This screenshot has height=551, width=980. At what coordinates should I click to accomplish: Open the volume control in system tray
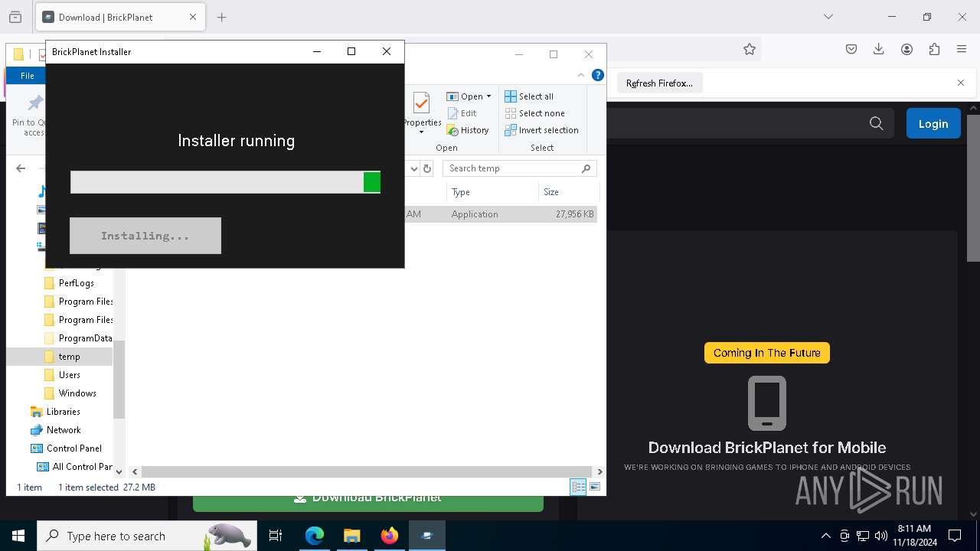click(x=881, y=536)
